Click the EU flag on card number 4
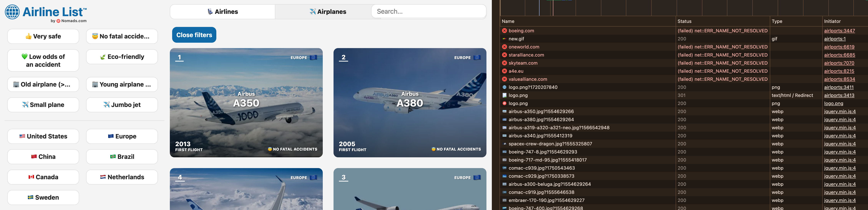 pos(313,178)
